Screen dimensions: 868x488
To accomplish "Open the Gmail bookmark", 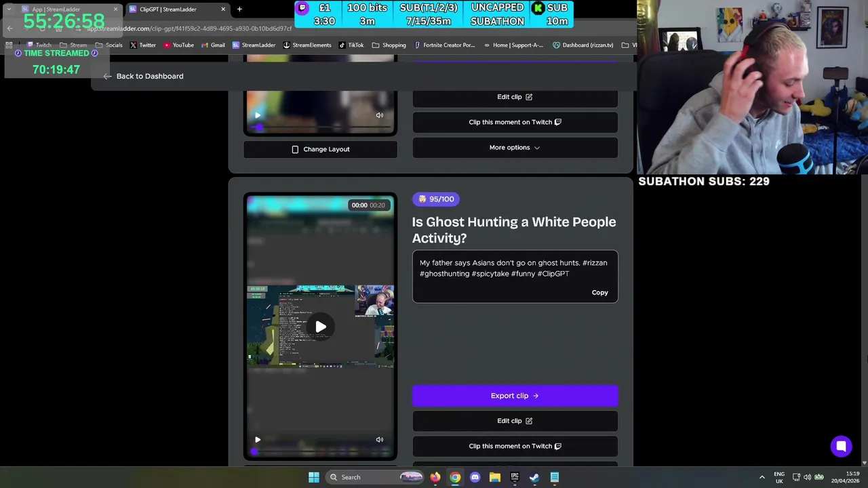I will [x=213, y=45].
